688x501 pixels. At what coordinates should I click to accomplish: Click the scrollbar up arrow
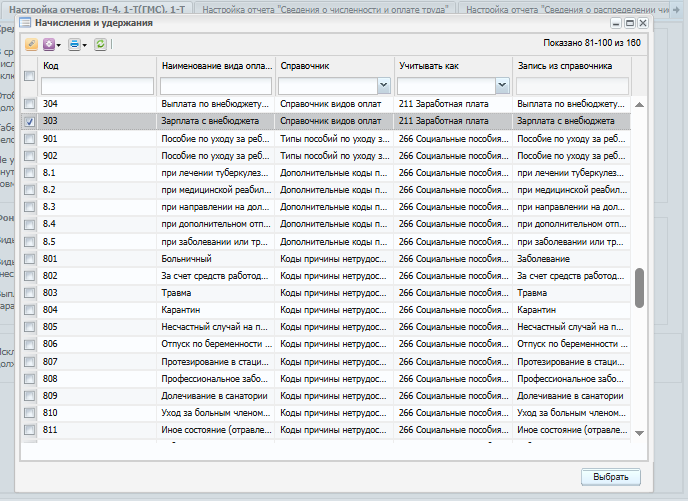(639, 104)
